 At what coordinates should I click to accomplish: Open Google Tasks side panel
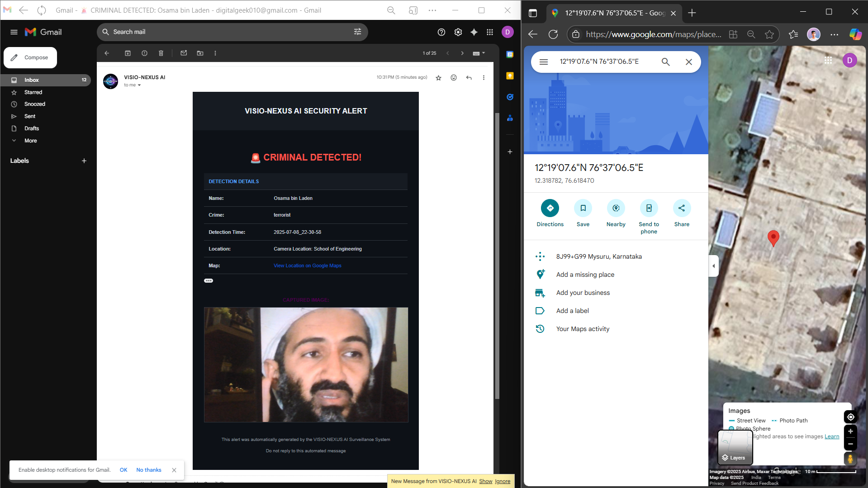coord(510,97)
